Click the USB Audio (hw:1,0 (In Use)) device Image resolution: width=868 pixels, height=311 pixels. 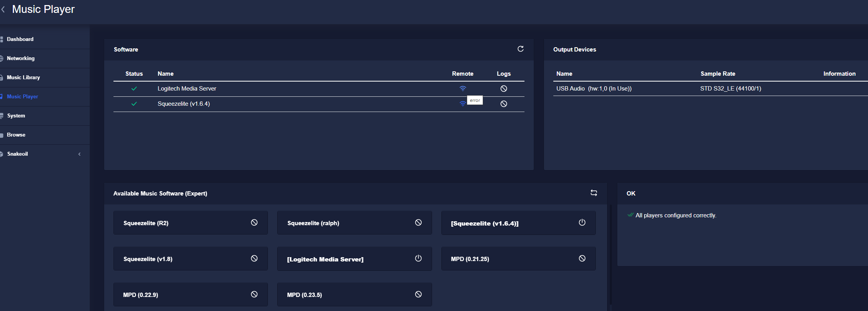(594, 89)
